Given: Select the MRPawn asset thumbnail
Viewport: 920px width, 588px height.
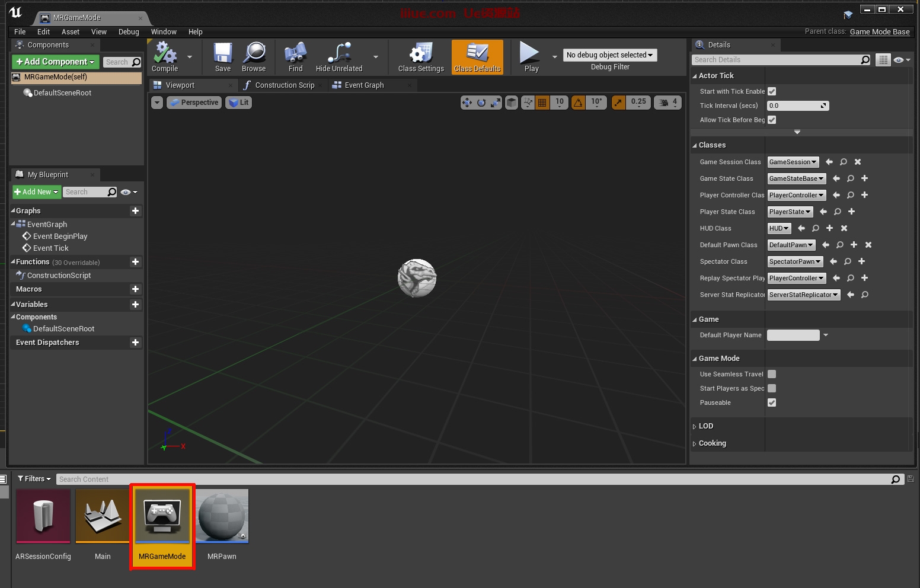Looking at the screenshot, I should [x=222, y=516].
